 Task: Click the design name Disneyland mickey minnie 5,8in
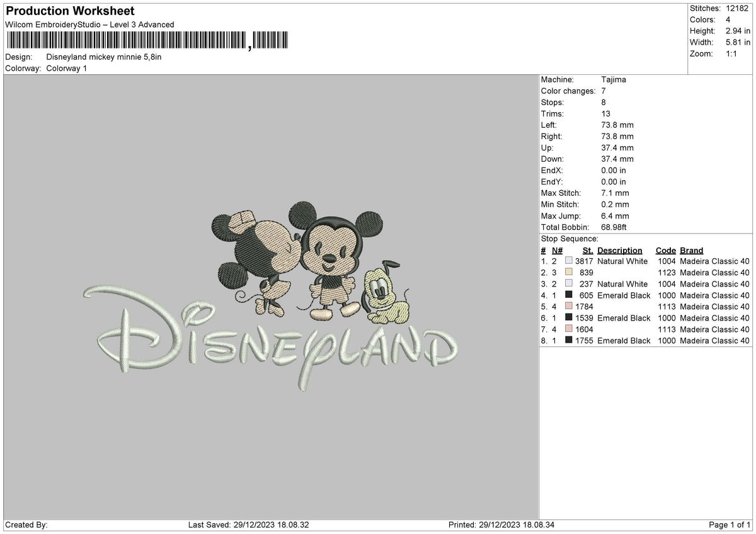(104, 57)
